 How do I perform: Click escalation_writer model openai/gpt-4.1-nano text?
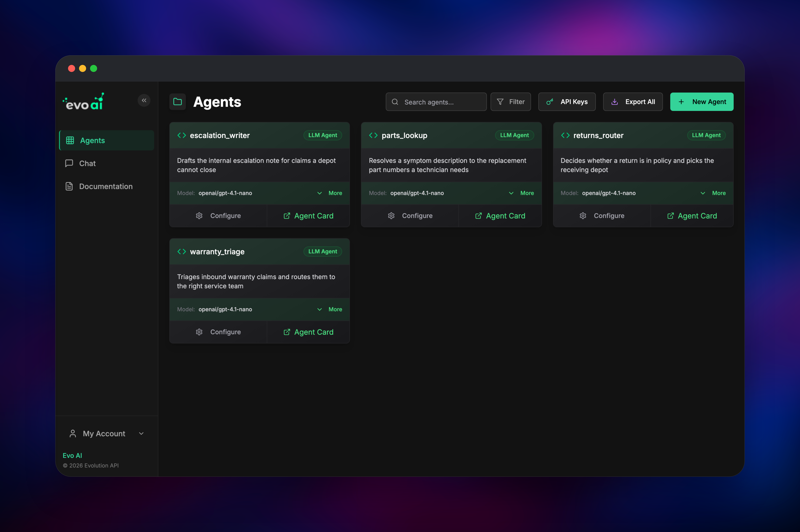click(x=225, y=193)
